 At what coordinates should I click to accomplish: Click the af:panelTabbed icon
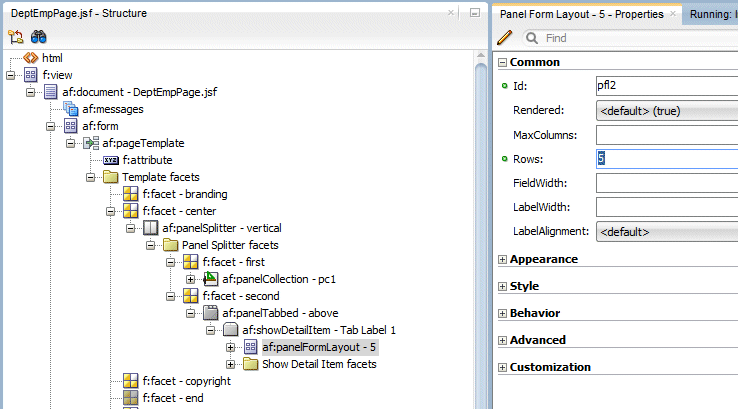point(210,313)
